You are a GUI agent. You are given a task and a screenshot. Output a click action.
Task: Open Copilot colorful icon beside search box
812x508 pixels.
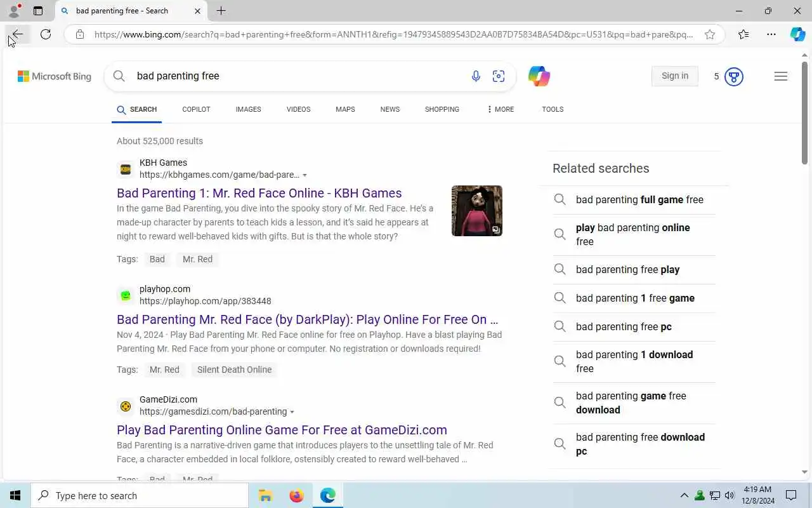pos(539,76)
